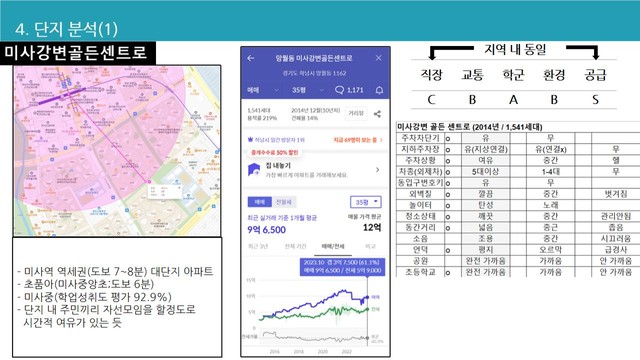Open the 지금 69명이 보는 중 link
This screenshot has width=640, height=360.
pos(358,140)
